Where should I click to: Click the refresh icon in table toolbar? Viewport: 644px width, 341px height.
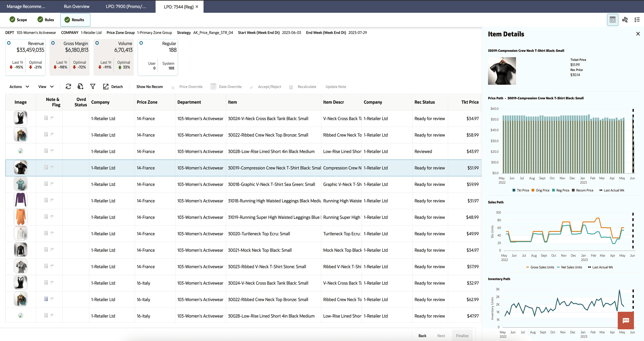pyautogui.click(x=68, y=86)
